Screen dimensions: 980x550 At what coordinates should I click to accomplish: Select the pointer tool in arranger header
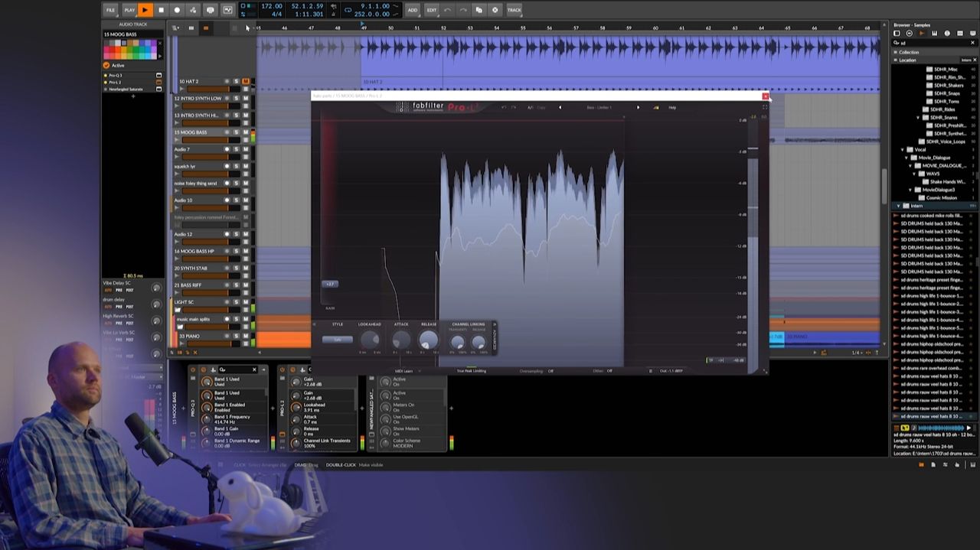point(247,28)
